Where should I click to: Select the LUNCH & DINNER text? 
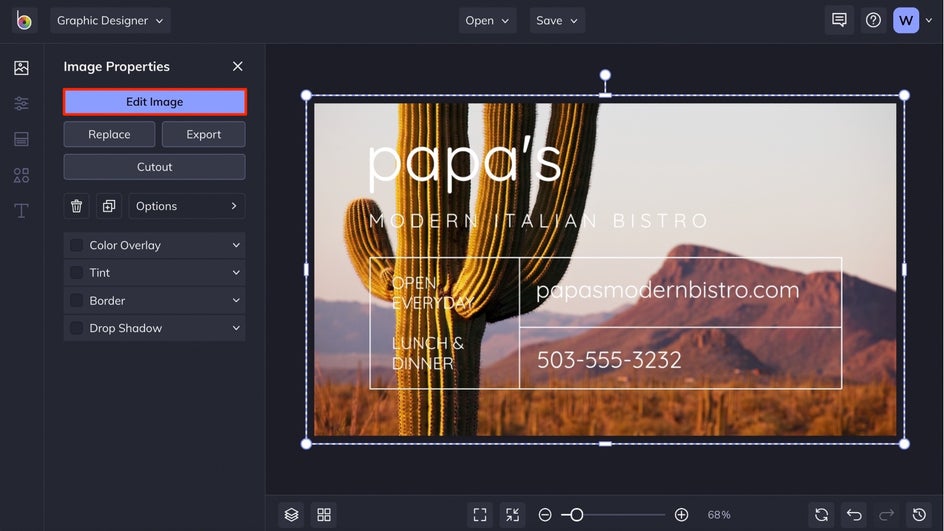click(x=427, y=353)
